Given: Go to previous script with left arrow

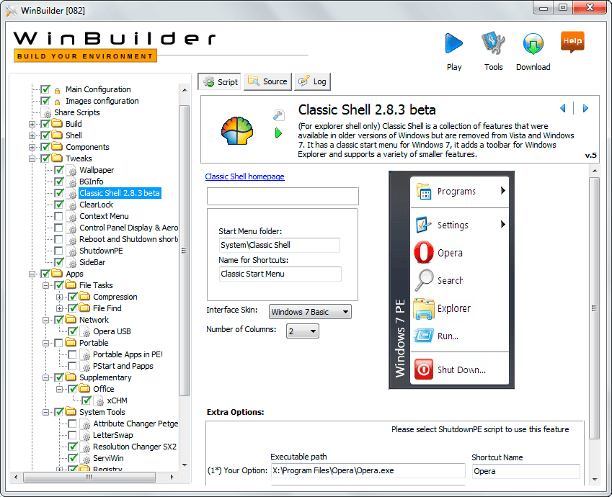Looking at the screenshot, I should coord(562,108).
